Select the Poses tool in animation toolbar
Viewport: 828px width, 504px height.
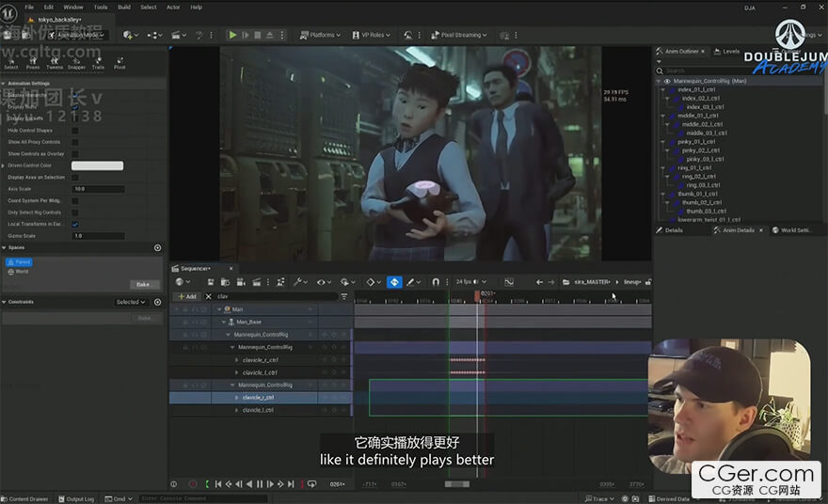coord(33,62)
